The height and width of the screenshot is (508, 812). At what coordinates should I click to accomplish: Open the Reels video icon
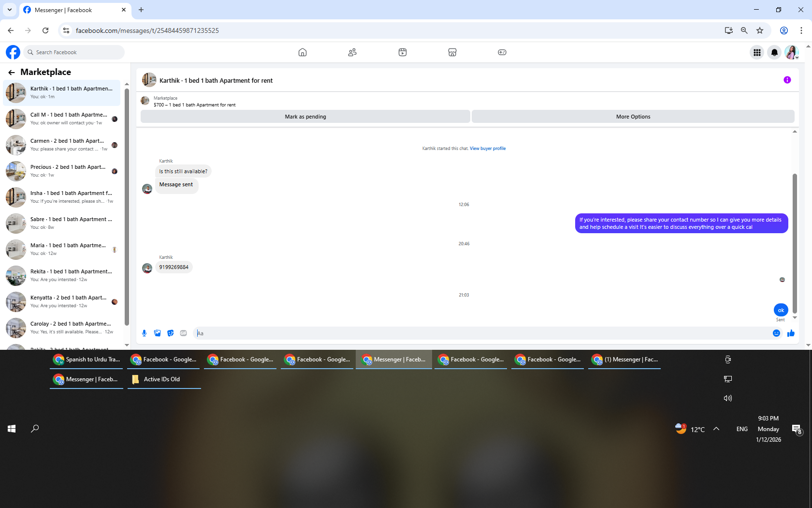[x=403, y=52]
